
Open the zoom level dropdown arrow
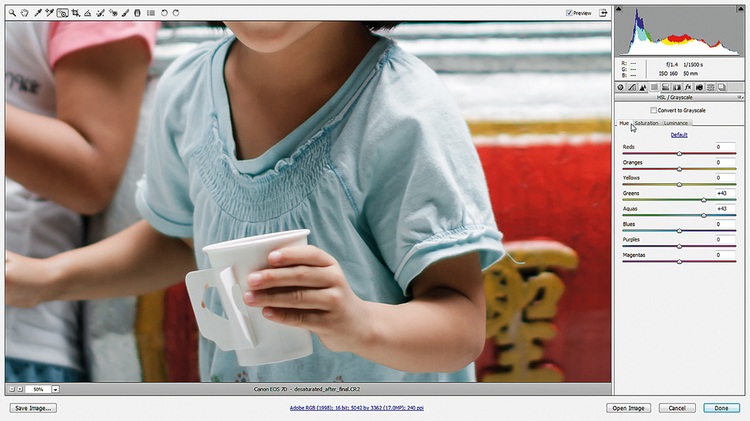coord(55,389)
